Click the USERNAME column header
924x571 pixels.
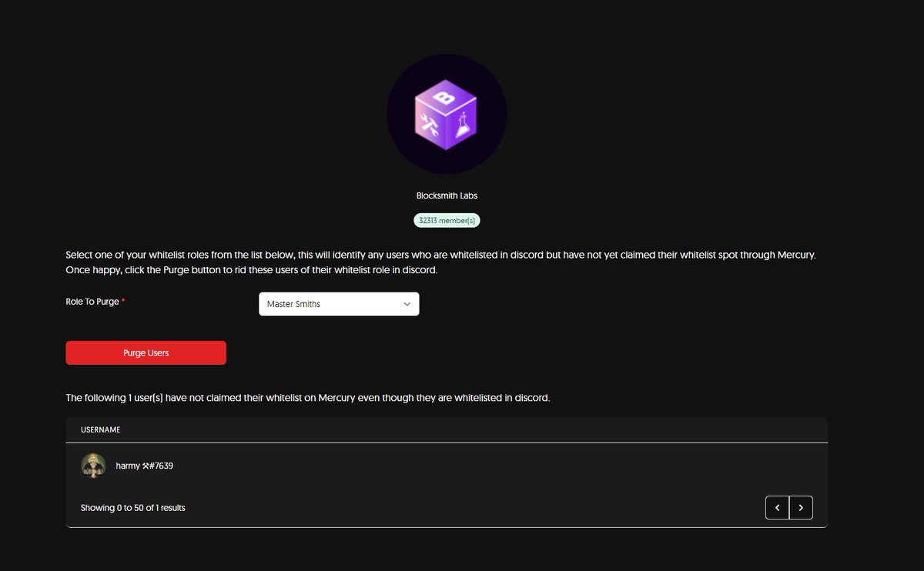pyautogui.click(x=100, y=429)
